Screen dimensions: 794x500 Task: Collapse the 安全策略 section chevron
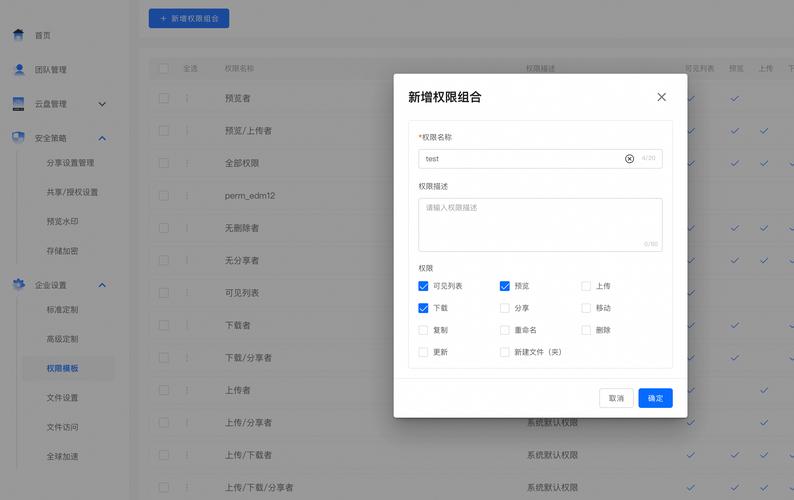pos(102,138)
